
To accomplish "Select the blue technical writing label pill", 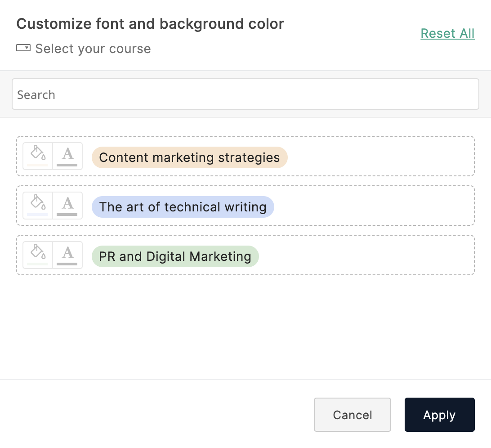I will point(183,207).
